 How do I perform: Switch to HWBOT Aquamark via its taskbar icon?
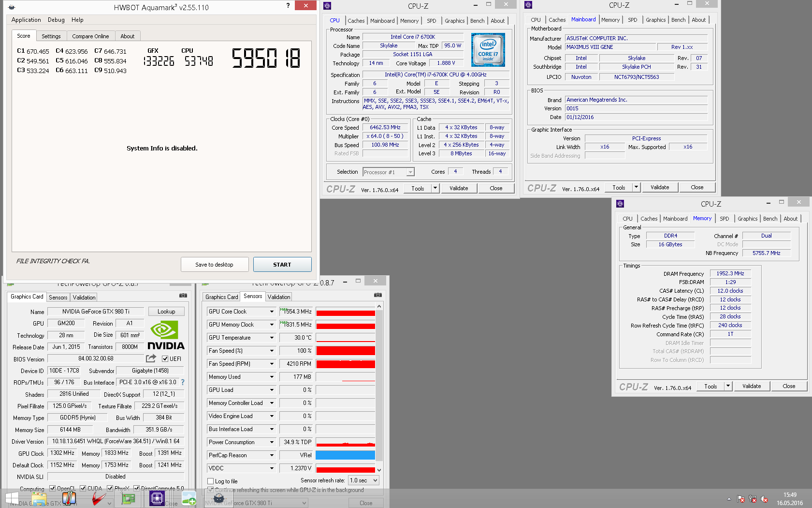(x=218, y=499)
